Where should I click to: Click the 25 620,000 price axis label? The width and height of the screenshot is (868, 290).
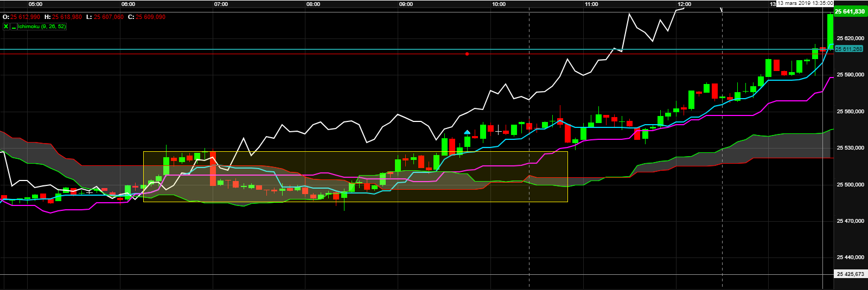click(851, 38)
